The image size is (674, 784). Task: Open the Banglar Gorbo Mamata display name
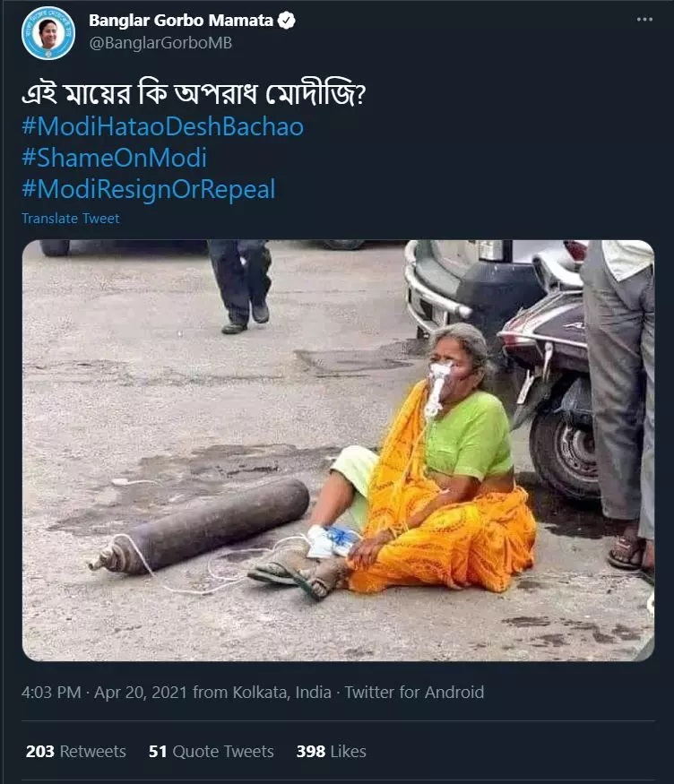[x=181, y=22]
